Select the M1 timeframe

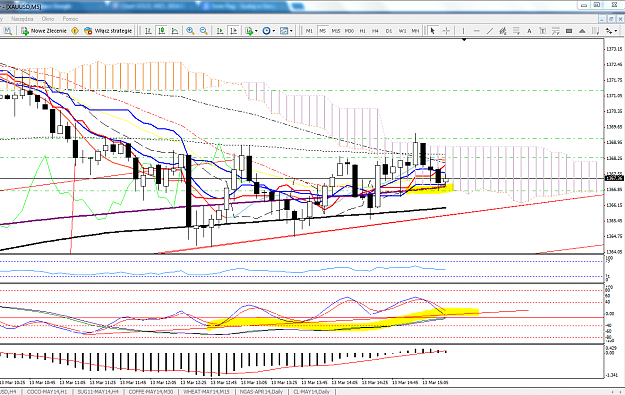pyautogui.click(x=309, y=31)
